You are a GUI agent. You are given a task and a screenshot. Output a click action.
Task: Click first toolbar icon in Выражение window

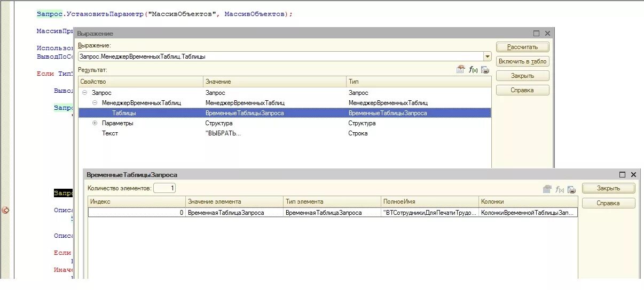pyautogui.click(x=460, y=69)
